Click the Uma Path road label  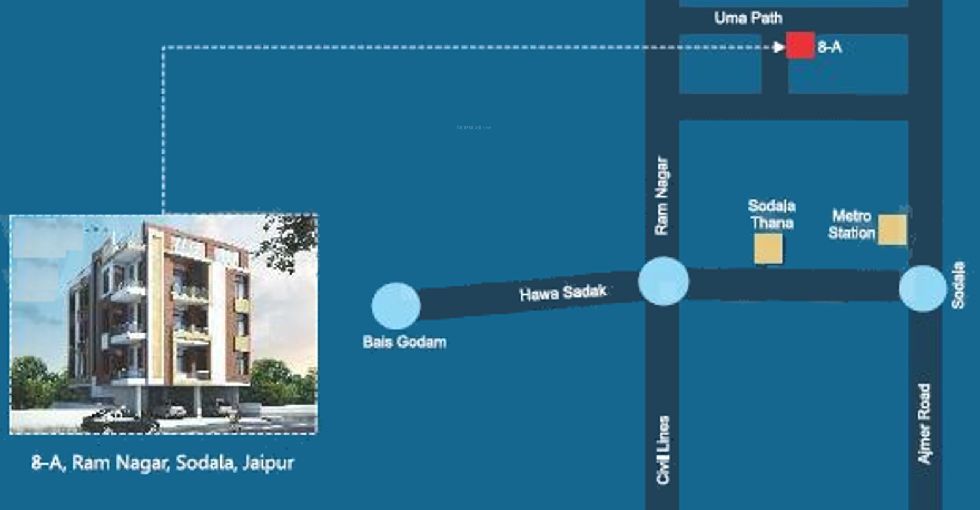click(748, 18)
